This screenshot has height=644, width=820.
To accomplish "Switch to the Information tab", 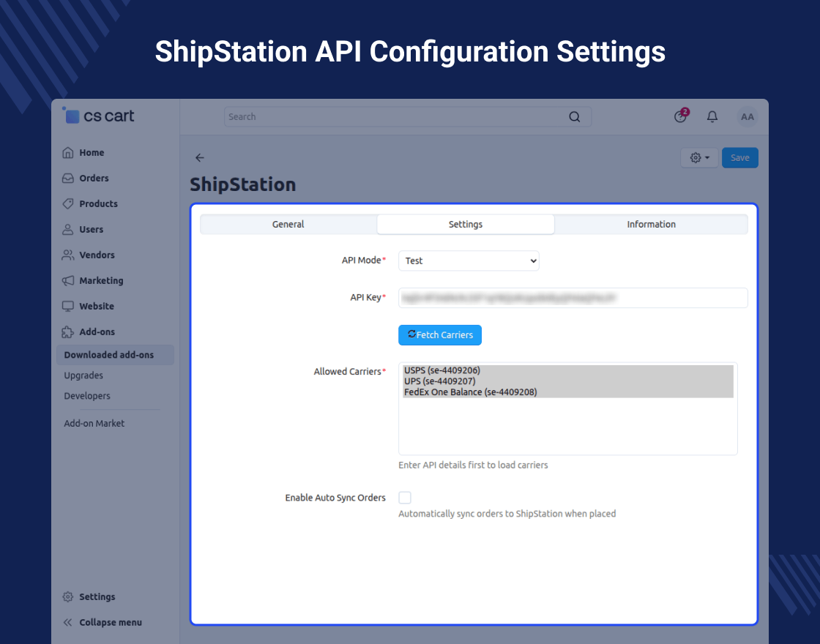I will point(651,224).
